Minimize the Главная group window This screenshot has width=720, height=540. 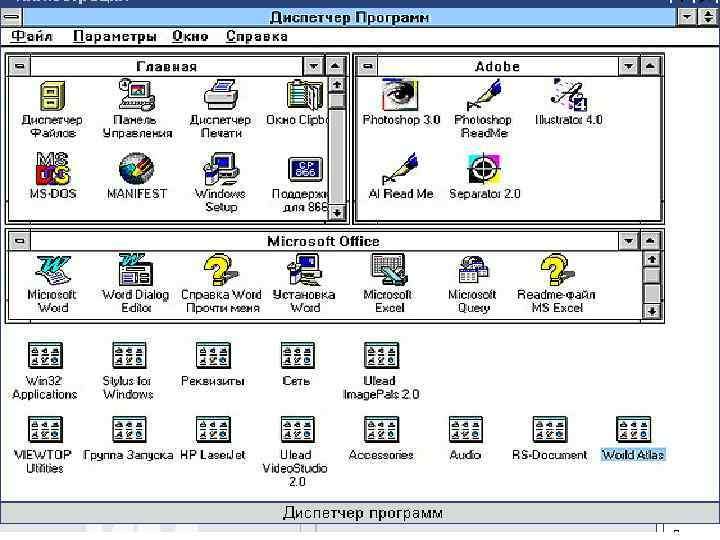tap(314, 66)
